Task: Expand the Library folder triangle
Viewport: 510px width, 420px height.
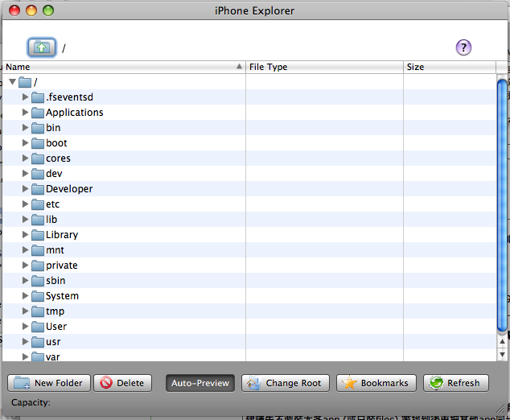Action: (25, 235)
